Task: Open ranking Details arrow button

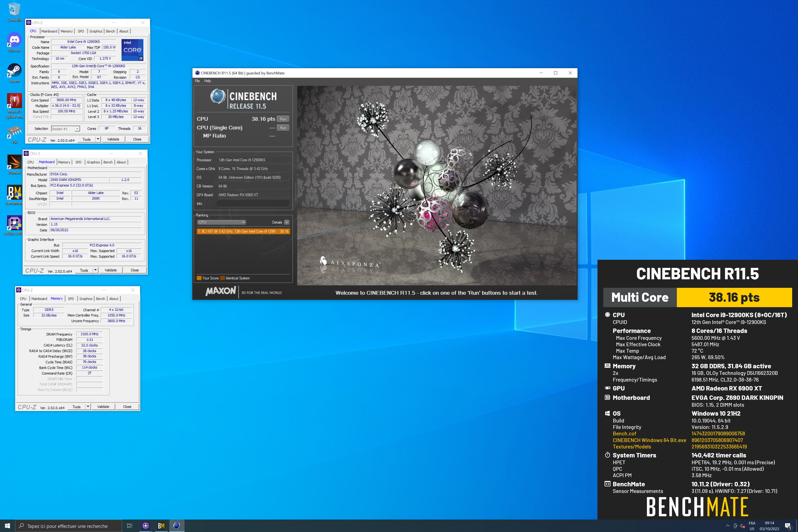Action: pos(287,222)
